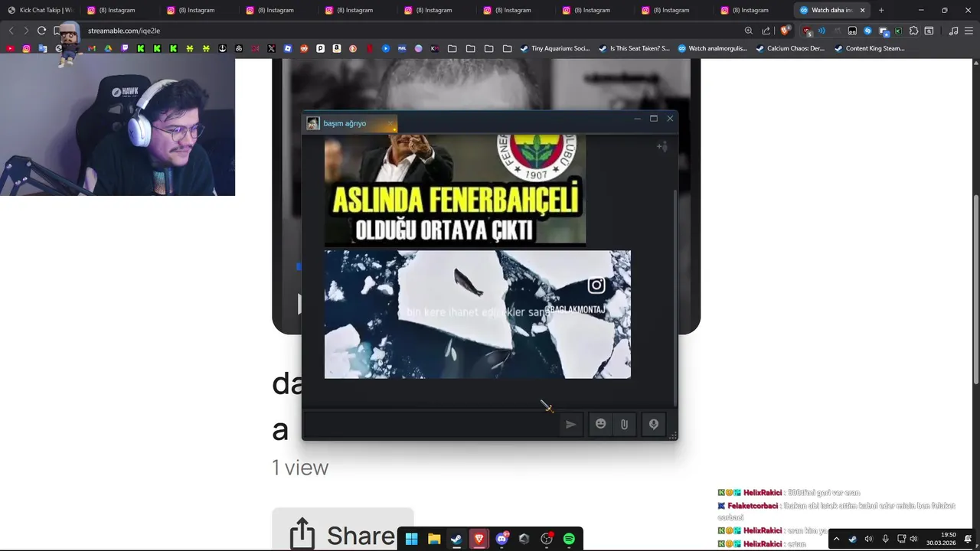
Task: Open the 'Watch analmorgulis...' bookmark
Action: pyautogui.click(x=712, y=48)
